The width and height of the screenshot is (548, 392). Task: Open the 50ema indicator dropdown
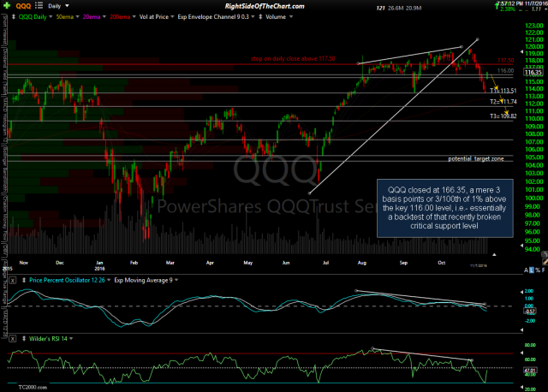(77, 17)
